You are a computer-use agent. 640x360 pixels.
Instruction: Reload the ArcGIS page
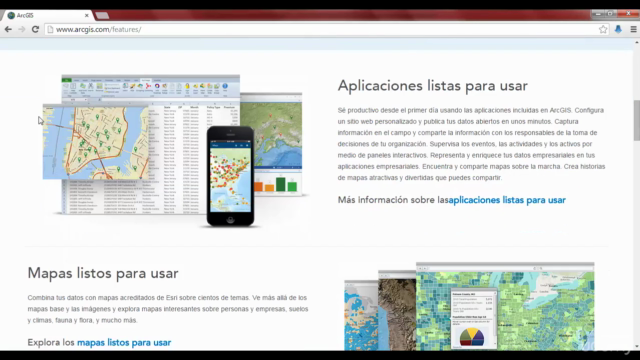(36, 29)
